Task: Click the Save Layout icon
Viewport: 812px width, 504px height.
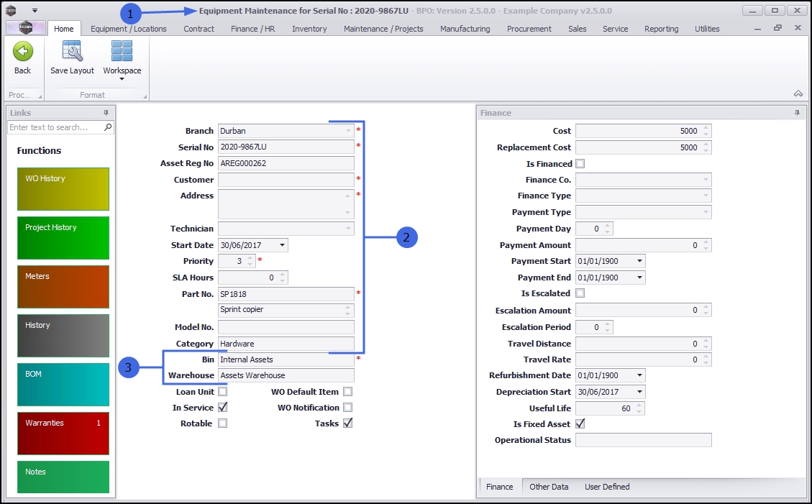Action: click(x=72, y=52)
